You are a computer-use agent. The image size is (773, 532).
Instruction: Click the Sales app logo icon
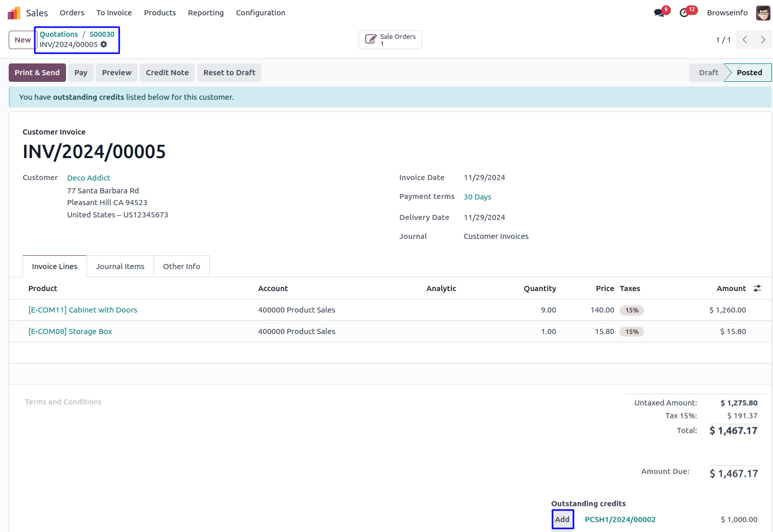coord(14,13)
